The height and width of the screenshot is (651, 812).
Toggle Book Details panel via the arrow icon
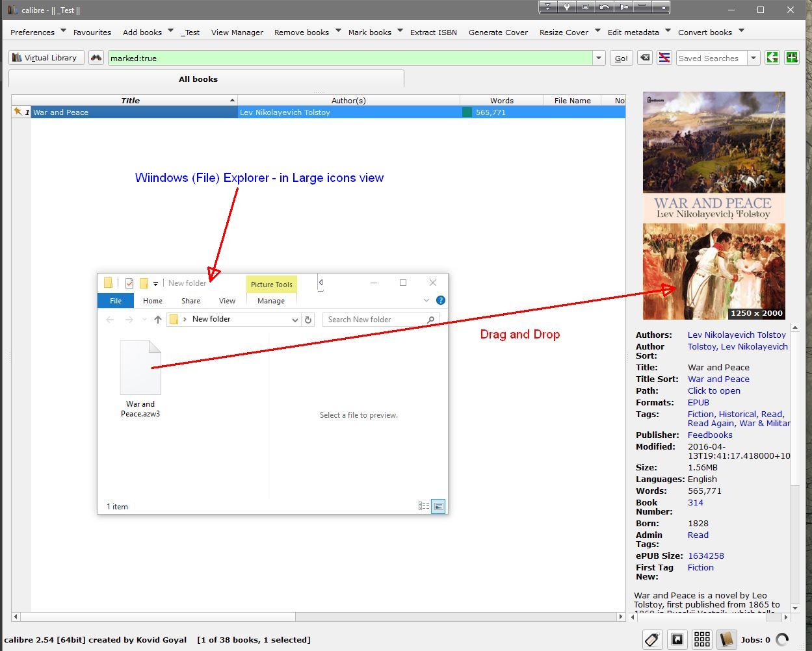677,639
